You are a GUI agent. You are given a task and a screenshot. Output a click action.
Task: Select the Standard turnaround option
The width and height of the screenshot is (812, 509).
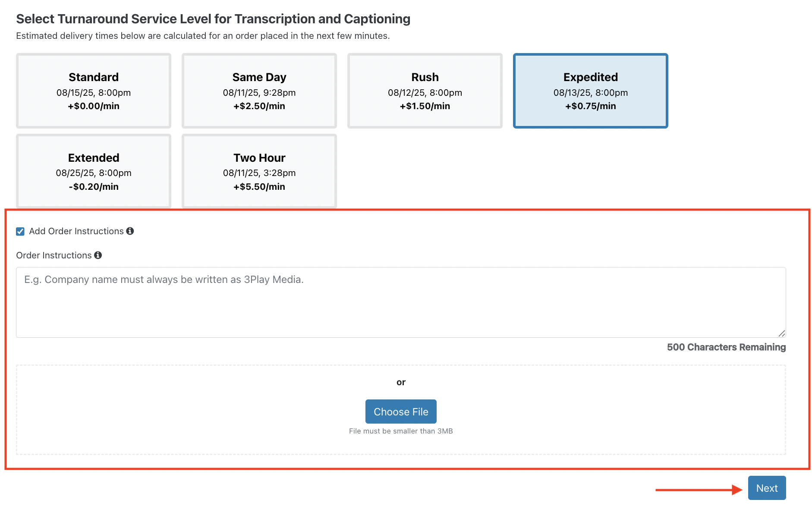pyautogui.click(x=94, y=91)
